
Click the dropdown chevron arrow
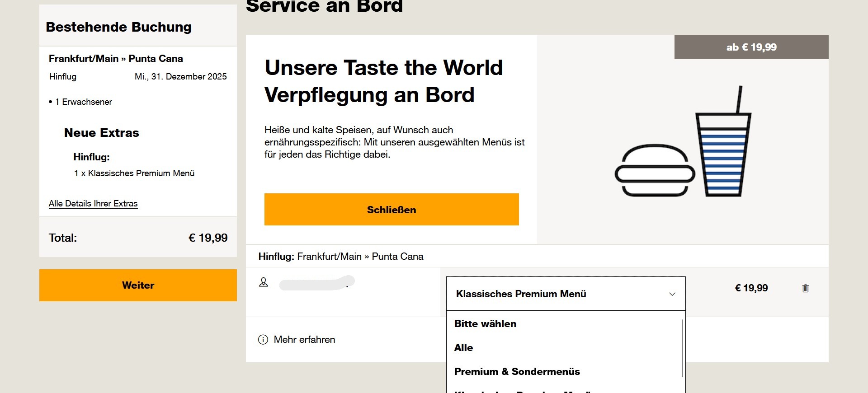click(672, 294)
